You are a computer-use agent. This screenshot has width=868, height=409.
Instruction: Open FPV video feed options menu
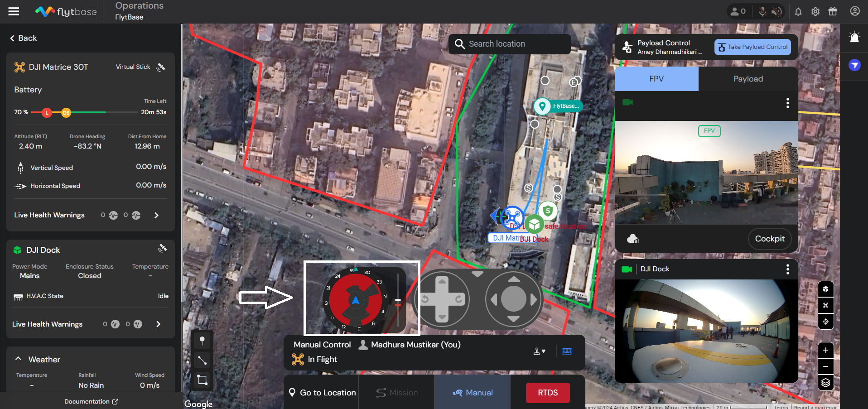point(788,103)
